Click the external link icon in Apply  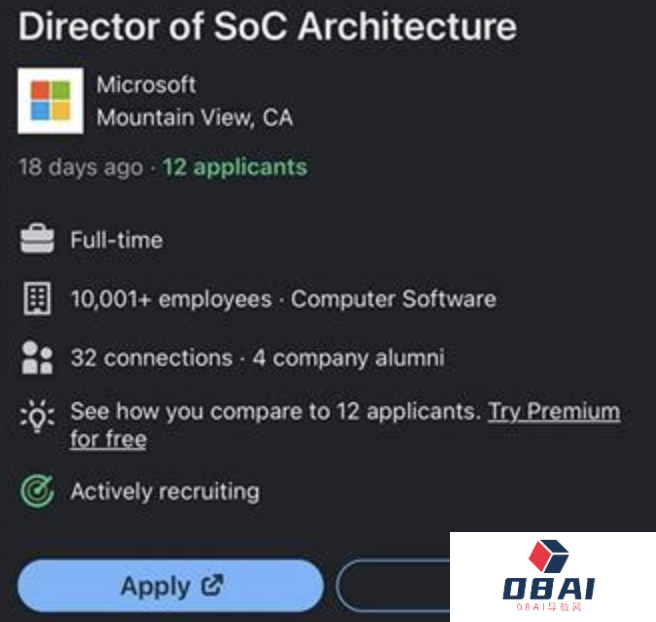pyautogui.click(x=212, y=585)
